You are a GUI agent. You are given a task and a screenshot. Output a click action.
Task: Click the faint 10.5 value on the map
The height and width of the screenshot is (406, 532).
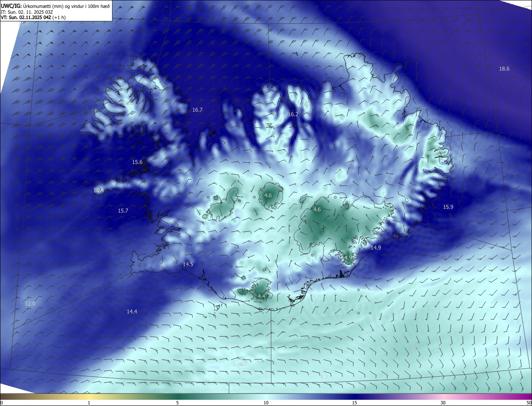(x=242, y=364)
